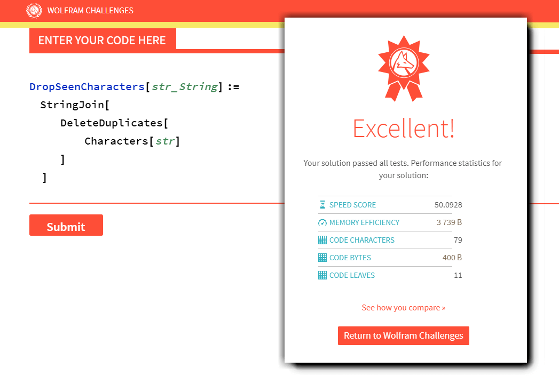The height and width of the screenshot is (392, 559).
Task: Click Return to Wolfram Challenges
Action: point(403,335)
